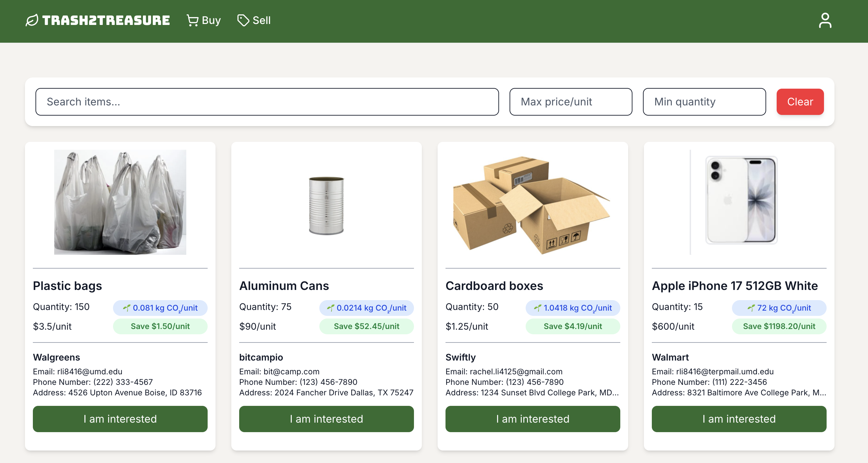The height and width of the screenshot is (463, 868).
Task: Open the Buy page from navbar
Action: click(211, 20)
